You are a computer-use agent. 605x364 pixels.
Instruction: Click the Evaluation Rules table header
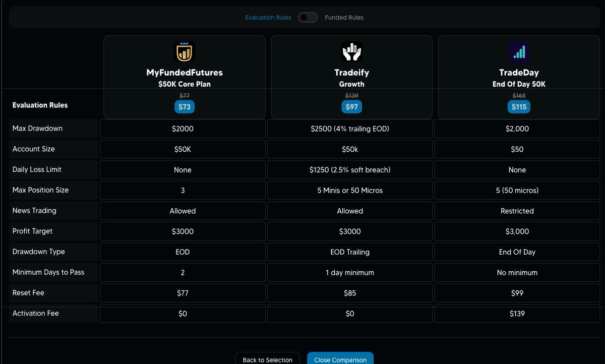[40, 105]
